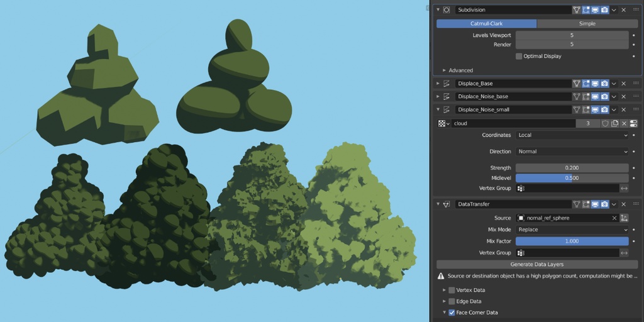
Task: Toggle render visibility of Displace_Base
Action: (604, 84)
